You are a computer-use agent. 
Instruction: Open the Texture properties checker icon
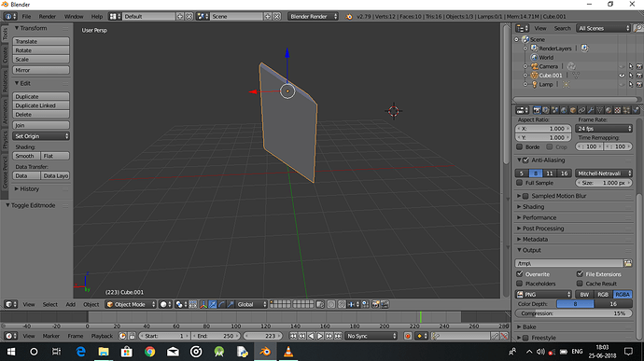pos(617,110)
